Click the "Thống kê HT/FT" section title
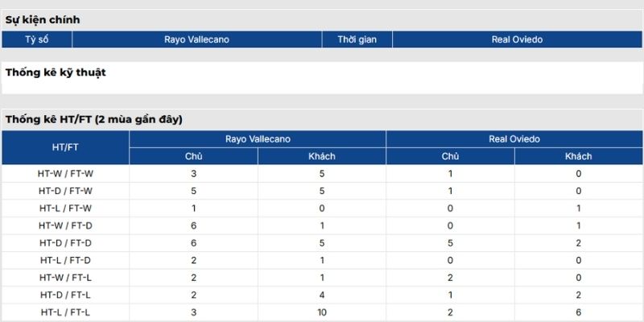The width and height of the screenshot is (644, 322). tap(94, 119)
